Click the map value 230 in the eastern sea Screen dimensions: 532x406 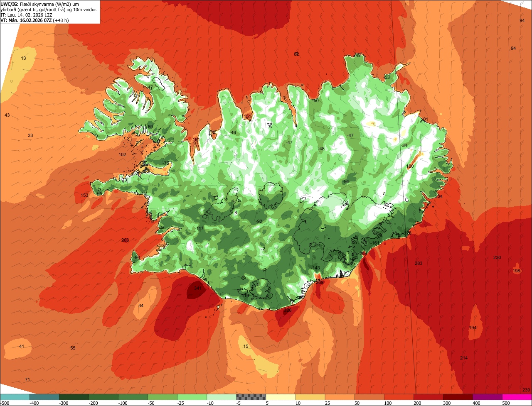tap(497, 258)
